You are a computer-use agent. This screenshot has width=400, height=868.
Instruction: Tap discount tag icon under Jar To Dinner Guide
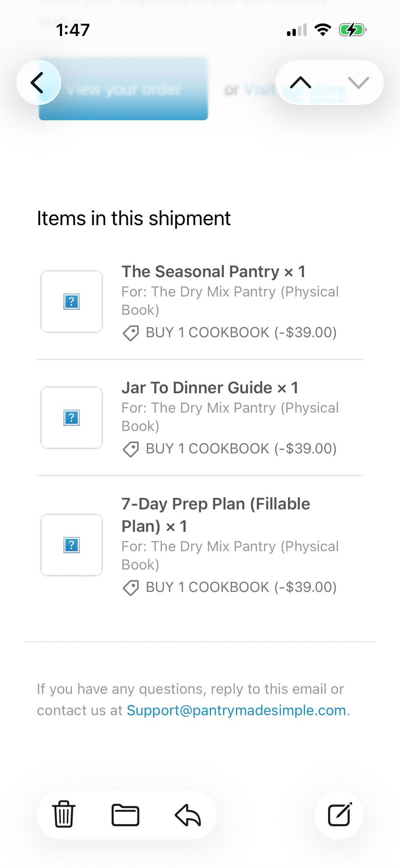pyautogui.click(x=131, y=449)
